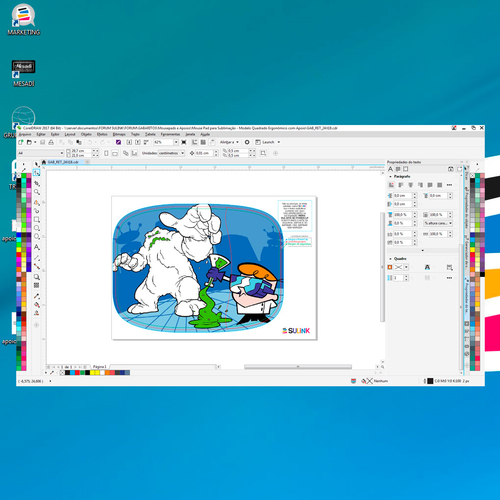Select the Página 1 page tab
The image size is (500, 500).
tap(99, 367)
